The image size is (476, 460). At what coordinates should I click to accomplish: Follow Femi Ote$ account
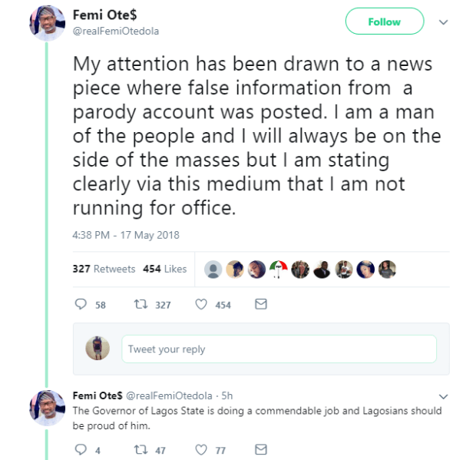tap(384, 22)
